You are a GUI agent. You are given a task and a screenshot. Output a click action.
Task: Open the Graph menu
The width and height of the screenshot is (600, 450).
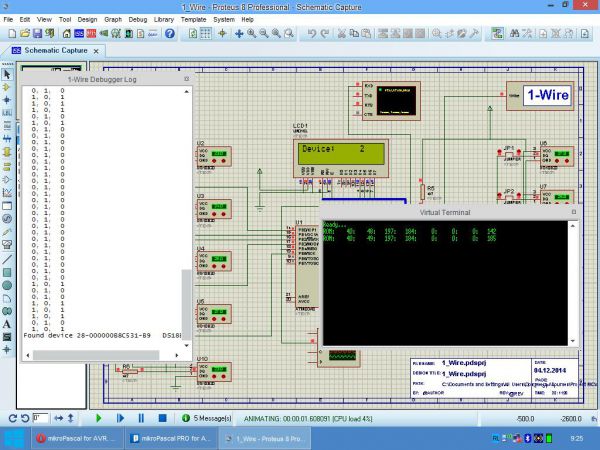pos(113,20)
